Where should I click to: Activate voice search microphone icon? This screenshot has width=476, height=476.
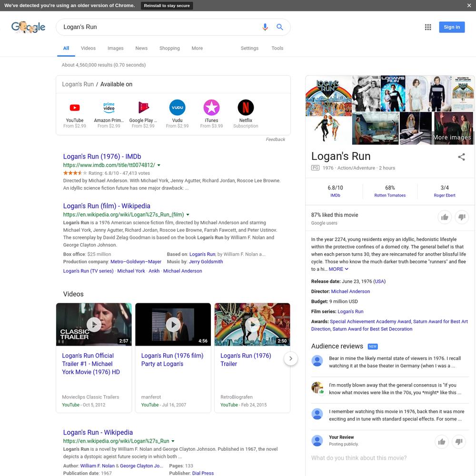point(265,27)
